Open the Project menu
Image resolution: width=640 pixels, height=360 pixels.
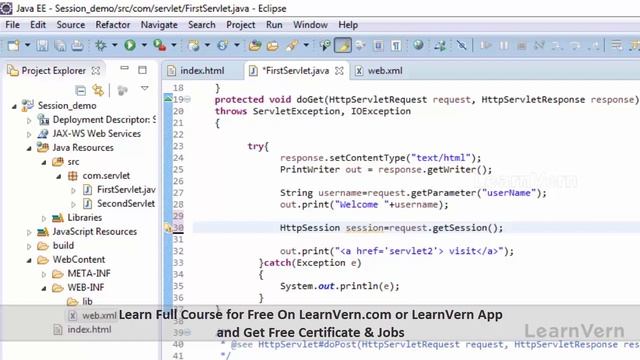(x=240, y=25)
